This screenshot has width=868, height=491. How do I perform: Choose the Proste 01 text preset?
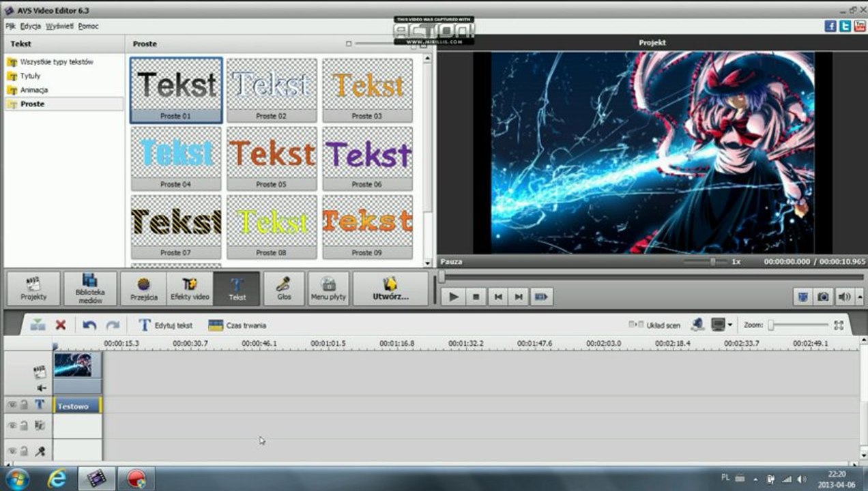(176, 90)
